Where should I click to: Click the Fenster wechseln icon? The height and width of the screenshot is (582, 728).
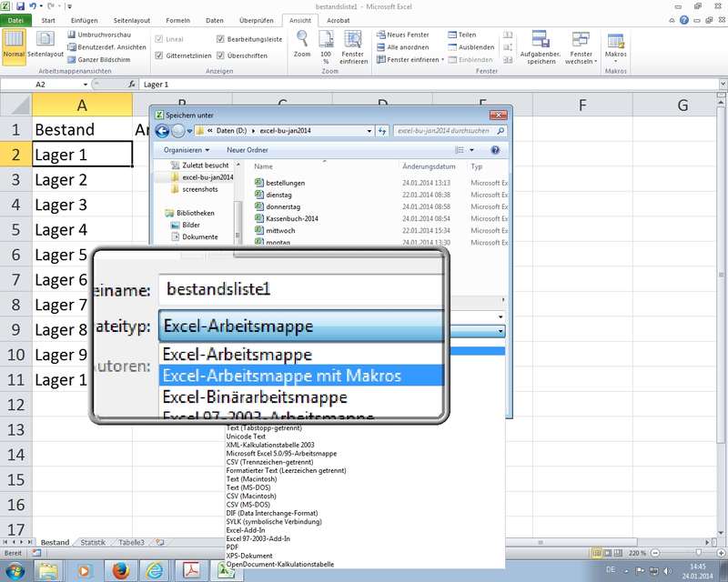pyautogui.click(x=581, y=40)
